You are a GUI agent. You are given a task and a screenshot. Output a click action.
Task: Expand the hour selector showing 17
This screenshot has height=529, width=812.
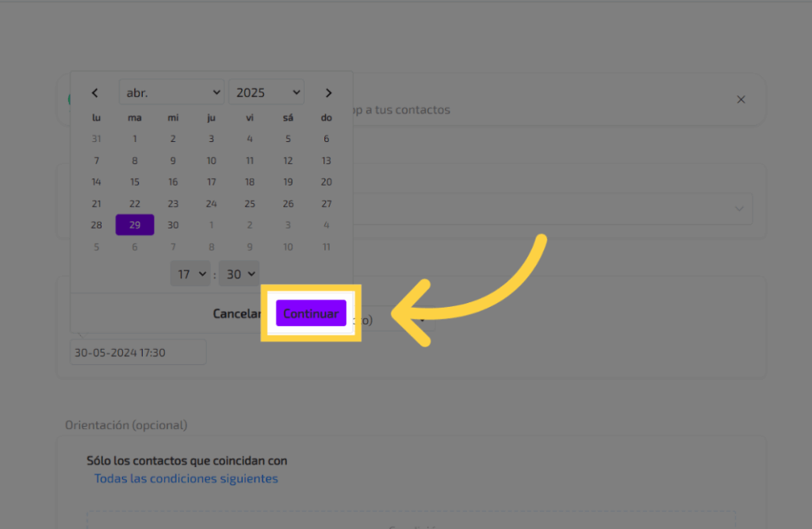[190, 274]
